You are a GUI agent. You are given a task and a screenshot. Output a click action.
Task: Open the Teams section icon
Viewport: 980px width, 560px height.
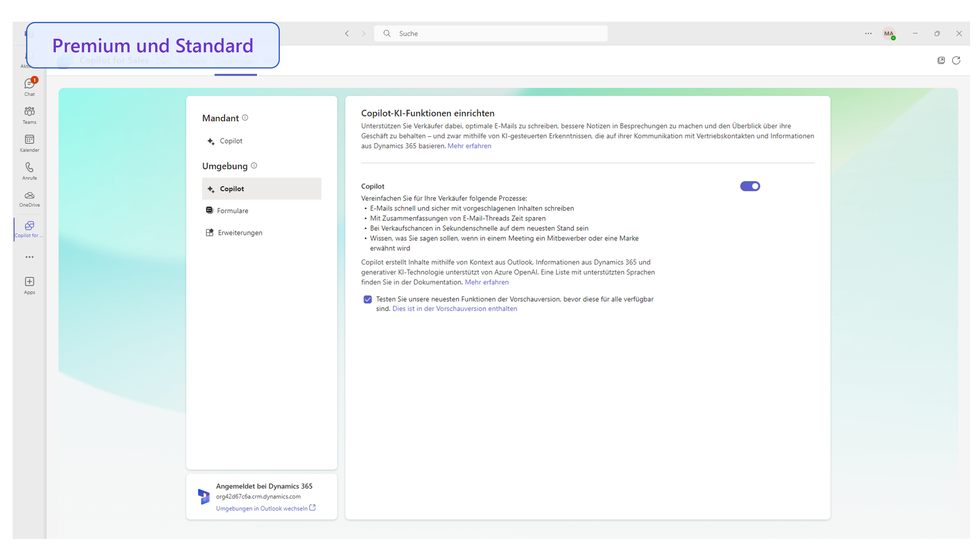(29, 115)
